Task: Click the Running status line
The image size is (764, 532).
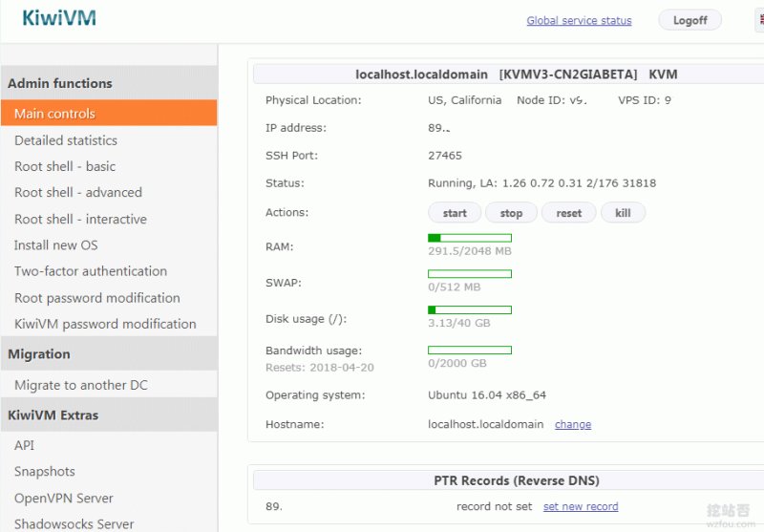Action: click(541, 183)
